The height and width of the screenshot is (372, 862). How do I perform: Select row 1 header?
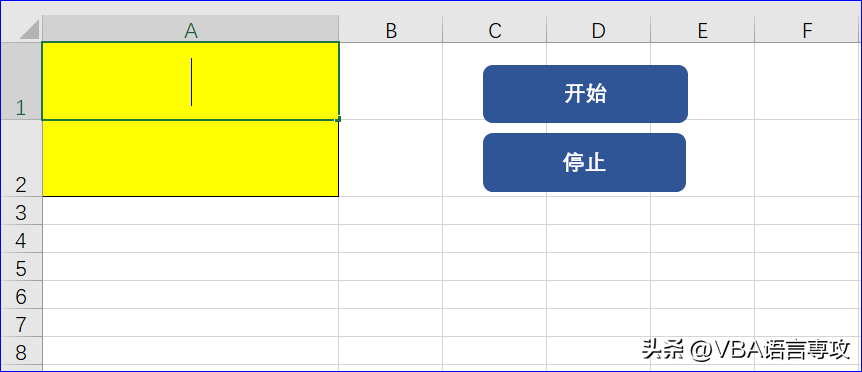point(21,81)
